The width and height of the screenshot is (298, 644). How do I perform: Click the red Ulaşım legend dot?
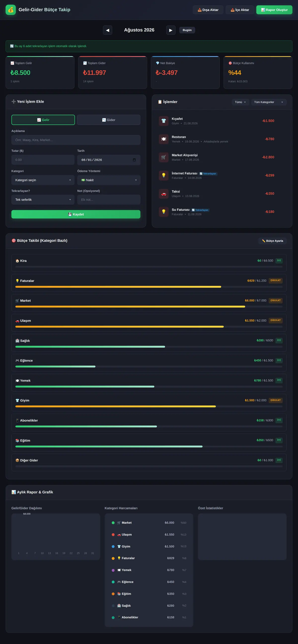point(113,535)
